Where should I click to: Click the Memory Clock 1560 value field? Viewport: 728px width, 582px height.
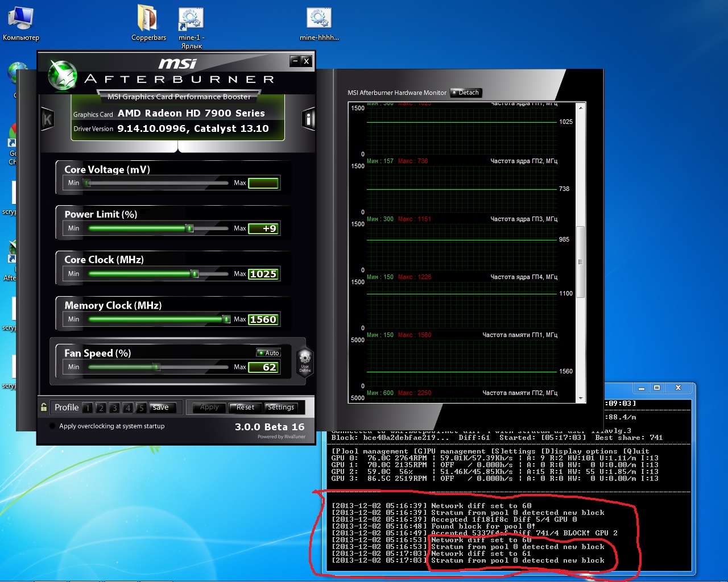click(x=263, y=319)
